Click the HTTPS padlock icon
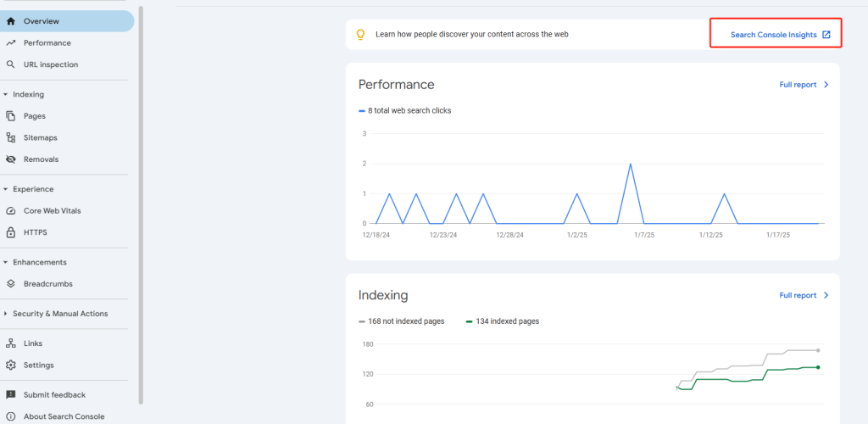The height and width of the screenshot is (424, 868). tap(11, 232)
